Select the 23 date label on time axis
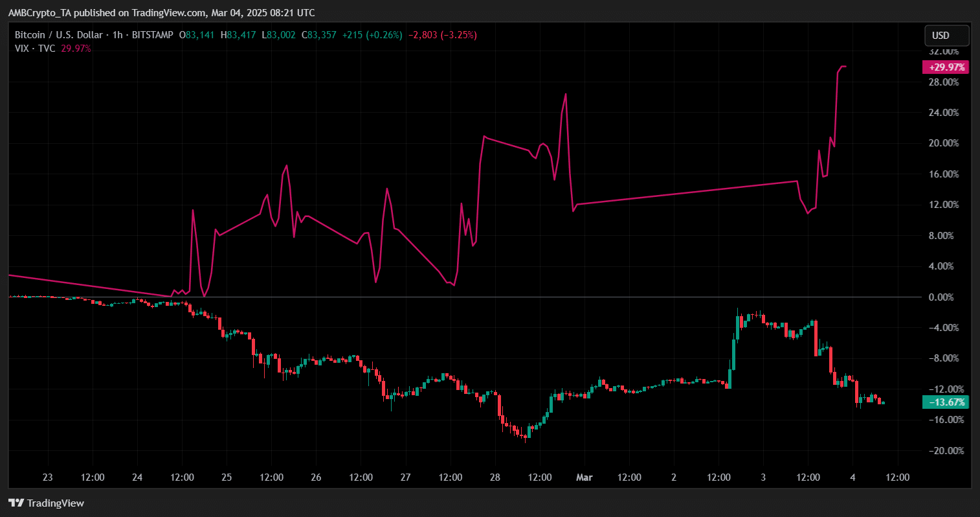 (47, 477)
